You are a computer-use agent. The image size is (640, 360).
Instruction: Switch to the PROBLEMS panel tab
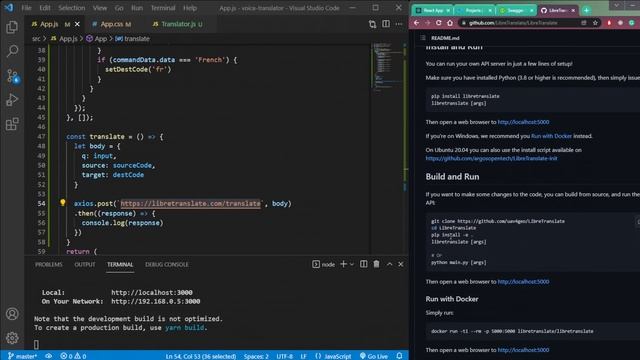(x=49, y=264)
